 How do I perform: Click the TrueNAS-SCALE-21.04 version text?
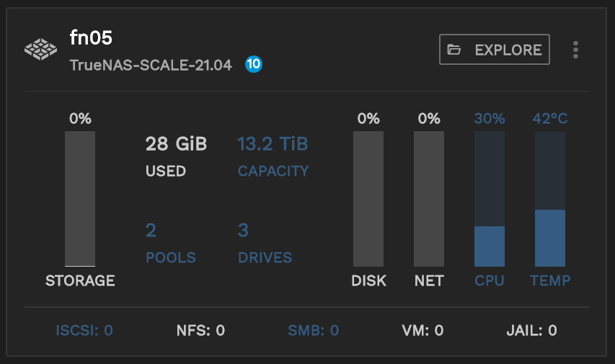(x=151, y=65)
